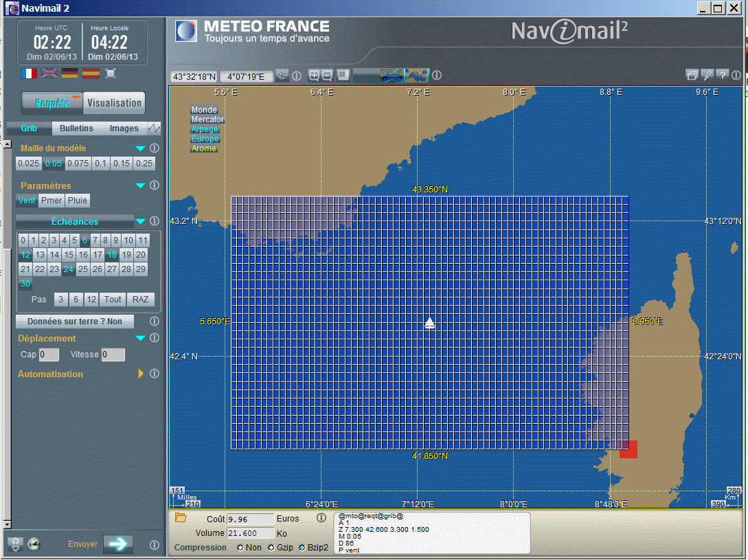Set step to 12 hours
The image size is (748, 560).
coord(91,300)
